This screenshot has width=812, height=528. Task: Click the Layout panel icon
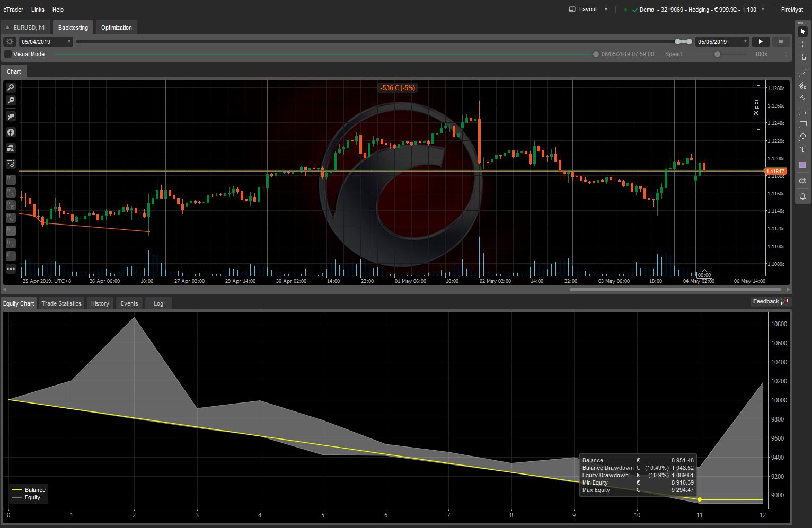[x=572, y=10]
